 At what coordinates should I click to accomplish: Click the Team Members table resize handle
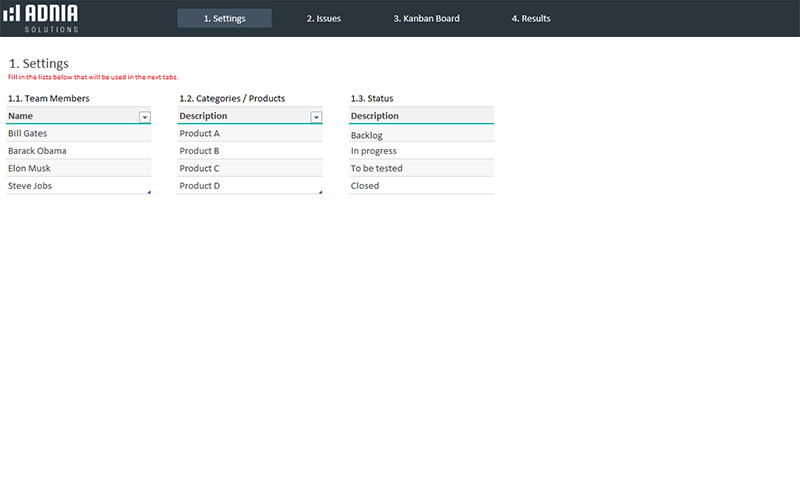(149, 192)
